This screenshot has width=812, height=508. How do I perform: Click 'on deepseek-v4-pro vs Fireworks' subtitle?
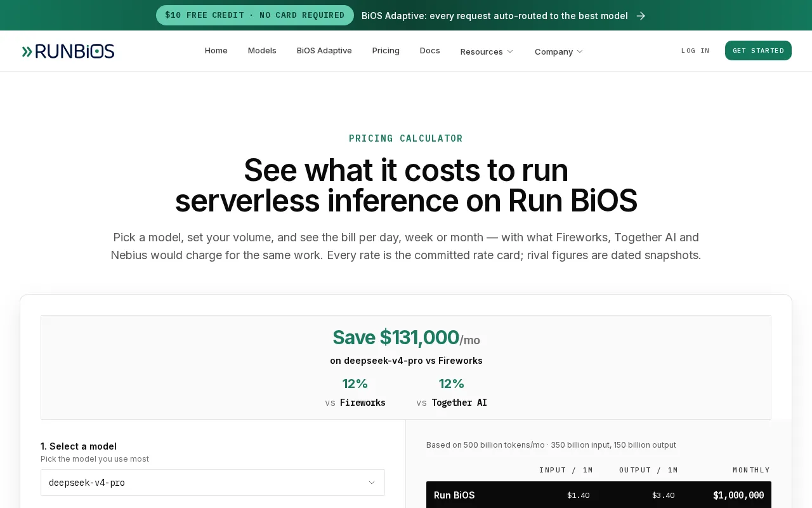click(x=406, y=361)
